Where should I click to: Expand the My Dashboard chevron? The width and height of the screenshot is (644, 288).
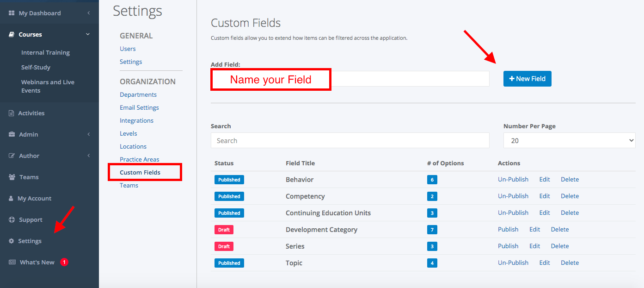(x=88, y=13)
